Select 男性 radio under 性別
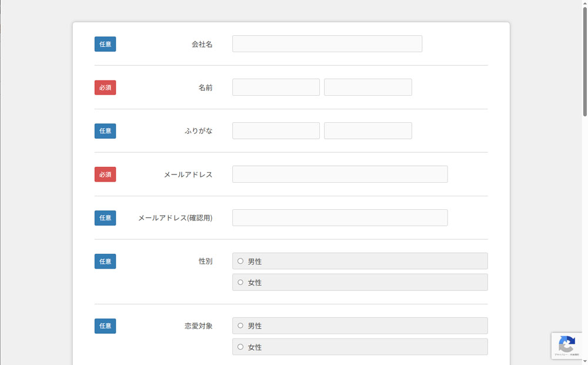Screen dimensions: 588x365 click(x=240, y=261)
